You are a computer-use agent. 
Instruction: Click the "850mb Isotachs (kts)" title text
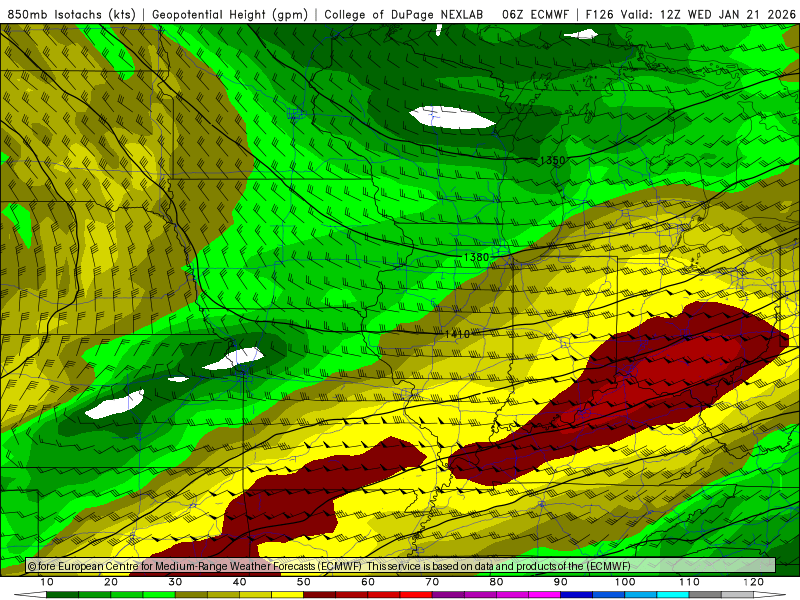pos(71,15)
